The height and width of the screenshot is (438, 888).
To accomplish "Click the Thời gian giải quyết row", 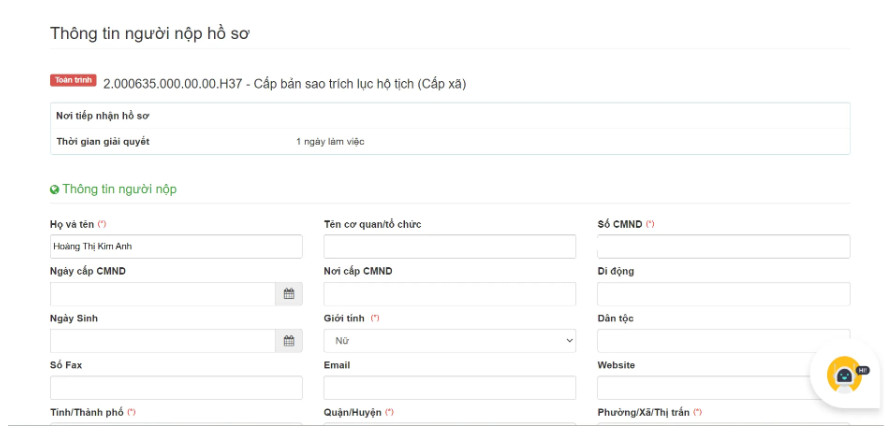I will [x=450, y=141].
